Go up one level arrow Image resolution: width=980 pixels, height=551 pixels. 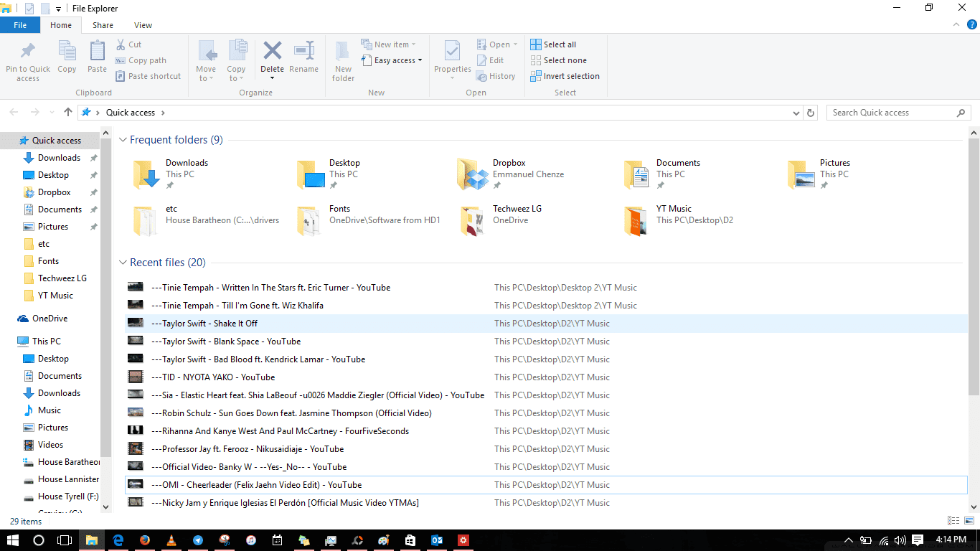[x=68, y=112]
